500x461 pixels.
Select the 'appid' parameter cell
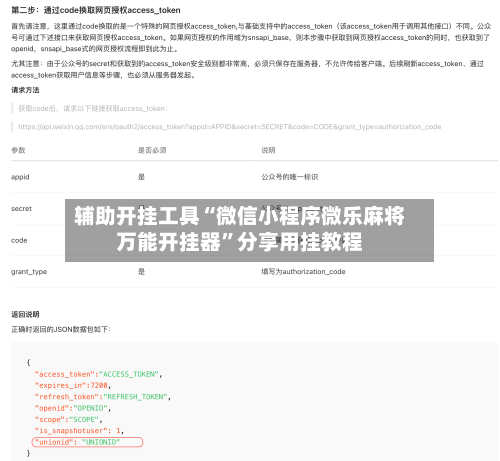[x=20, y=177]
